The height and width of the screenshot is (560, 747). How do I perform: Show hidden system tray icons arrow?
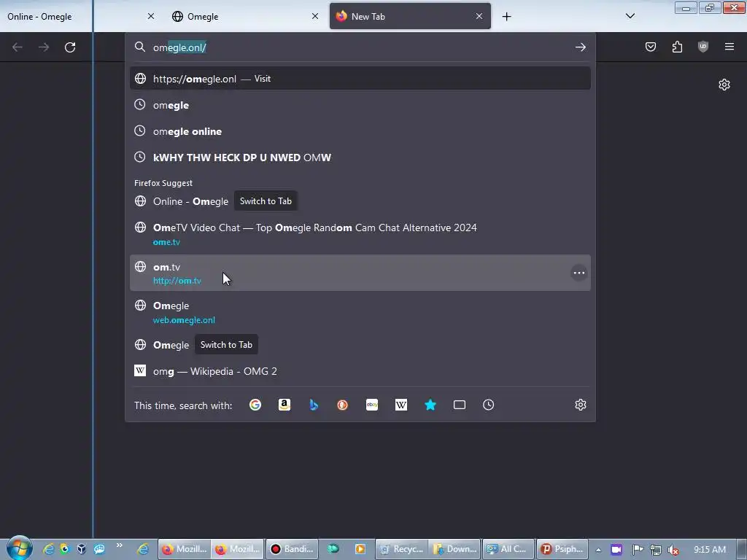(598, 550)
